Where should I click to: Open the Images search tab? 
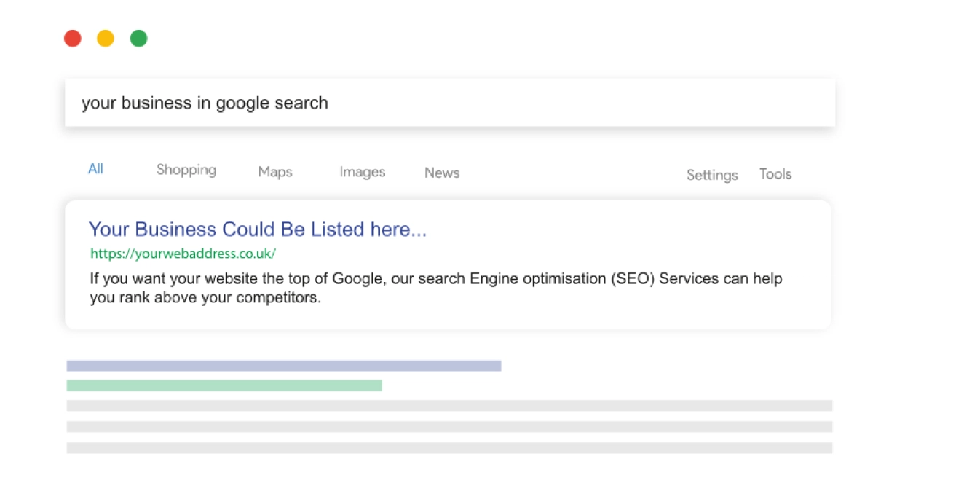pos(362,172)
